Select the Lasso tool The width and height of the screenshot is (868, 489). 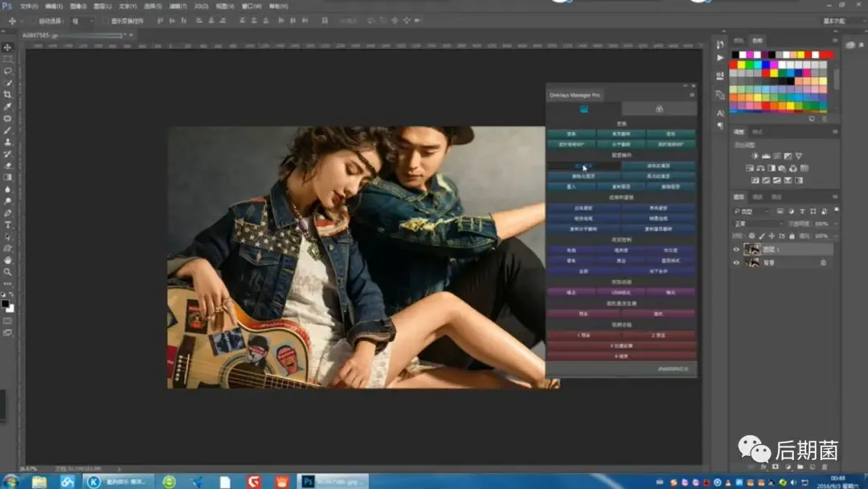8,71
